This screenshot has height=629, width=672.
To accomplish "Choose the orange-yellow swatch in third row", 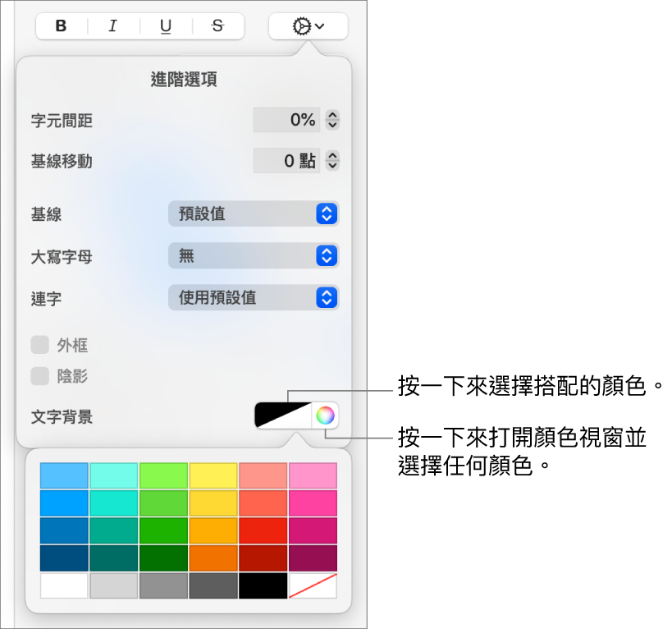I will [213, 530].
